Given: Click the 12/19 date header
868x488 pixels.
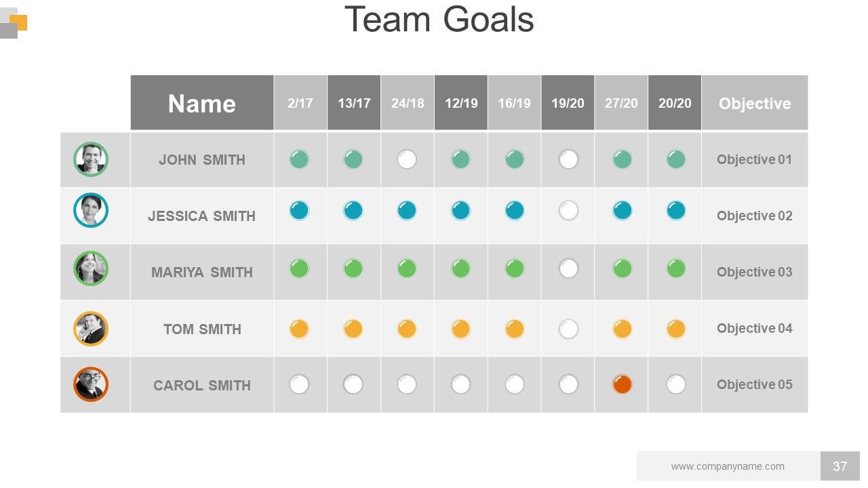Looking at the screenshot, I should [461, 103].
